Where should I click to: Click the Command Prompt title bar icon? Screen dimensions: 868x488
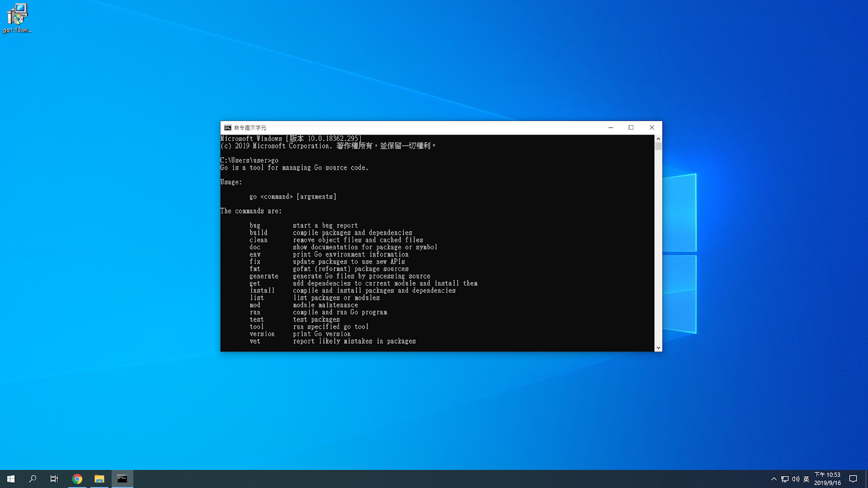click(x=228, y=128)
